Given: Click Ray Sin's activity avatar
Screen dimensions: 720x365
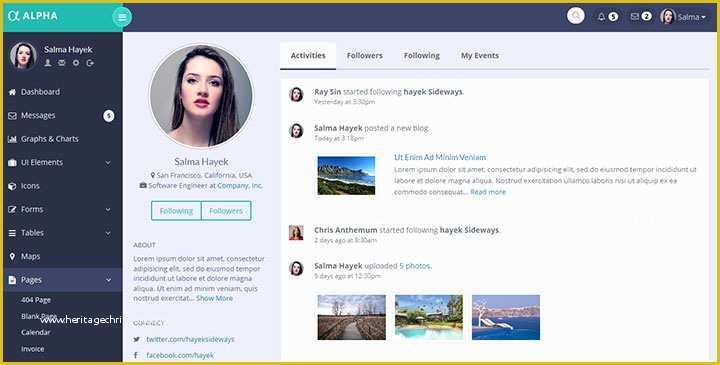Looking at the screenshot, I should click(296, 95).
